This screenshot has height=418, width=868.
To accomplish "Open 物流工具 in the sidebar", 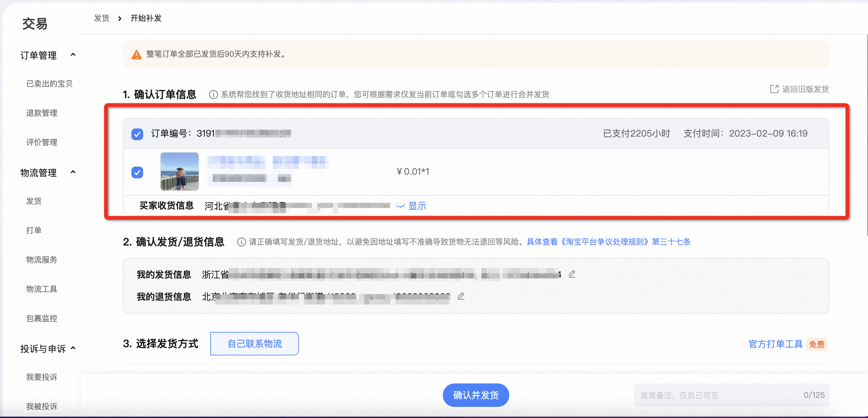I will click(x=42, y=289).
